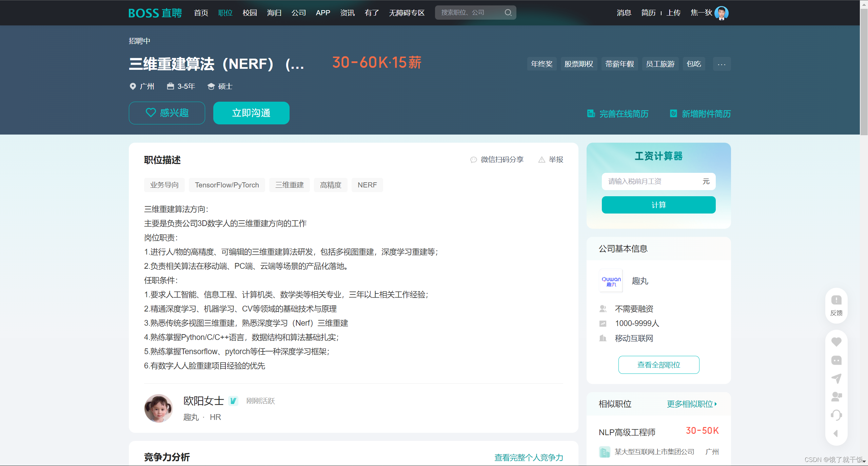
Task: Click 查看全部职位 button
Action: tap(658, 365)
